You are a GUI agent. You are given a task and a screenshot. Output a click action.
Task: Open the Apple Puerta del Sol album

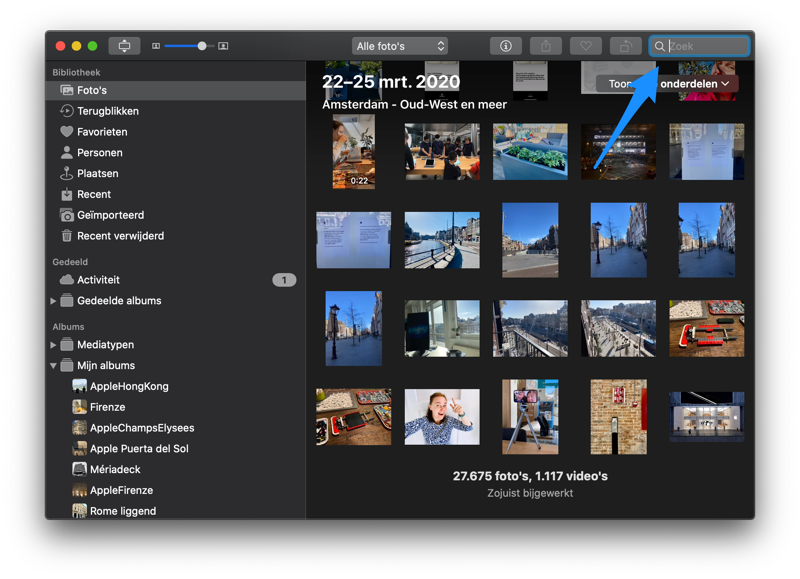click(176, 449)
